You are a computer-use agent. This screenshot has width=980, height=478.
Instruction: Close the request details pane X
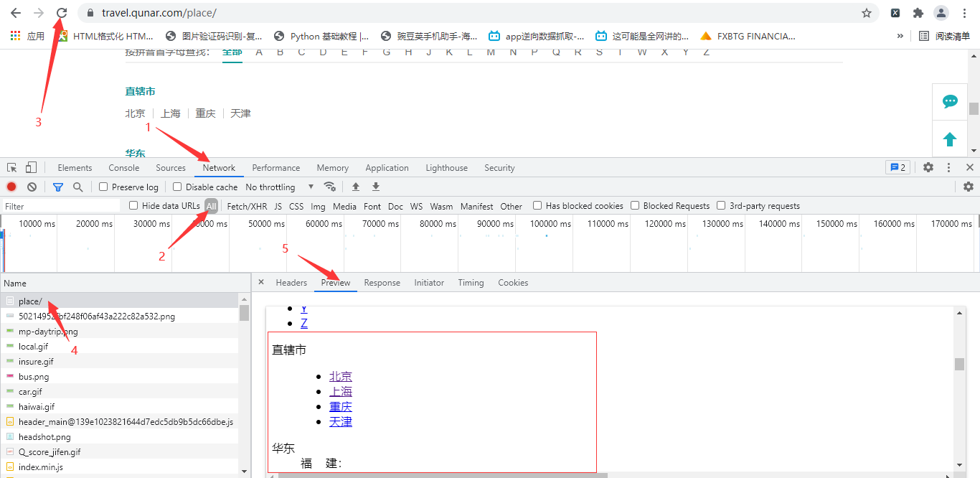[x=261, y=282]
